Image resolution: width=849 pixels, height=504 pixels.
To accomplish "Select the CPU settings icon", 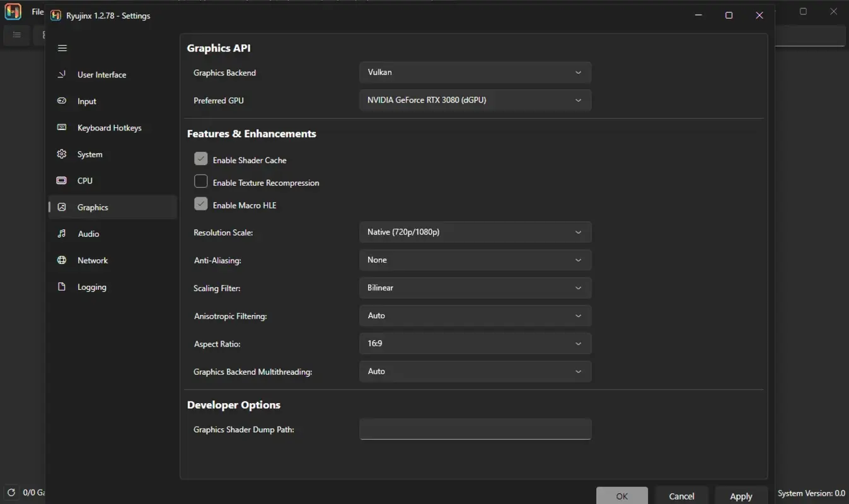I will pos(61,180).
